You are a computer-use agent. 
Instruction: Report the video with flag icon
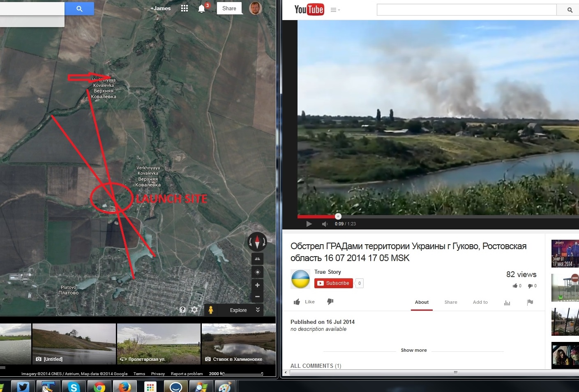530,303
